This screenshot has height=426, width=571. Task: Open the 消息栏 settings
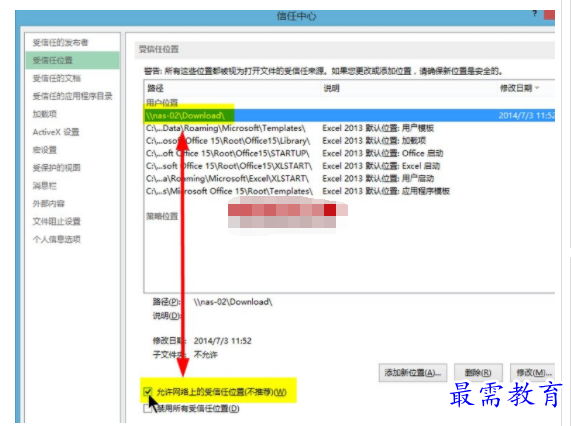click(x=44, y=186)
